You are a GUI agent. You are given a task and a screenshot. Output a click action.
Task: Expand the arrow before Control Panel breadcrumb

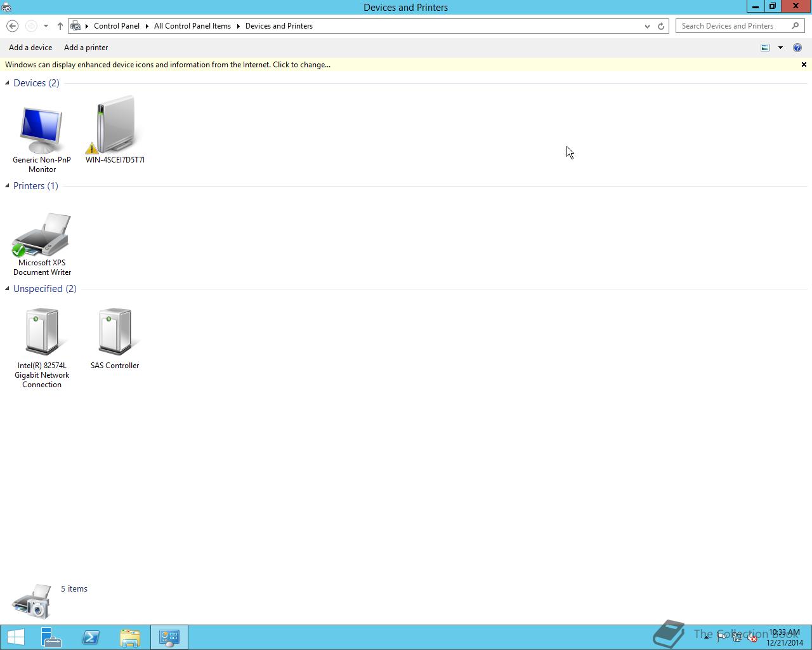point(87,26)
